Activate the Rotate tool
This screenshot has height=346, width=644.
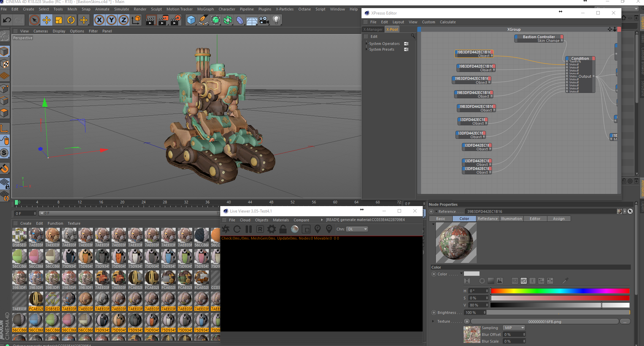click(x=71, y=20)
